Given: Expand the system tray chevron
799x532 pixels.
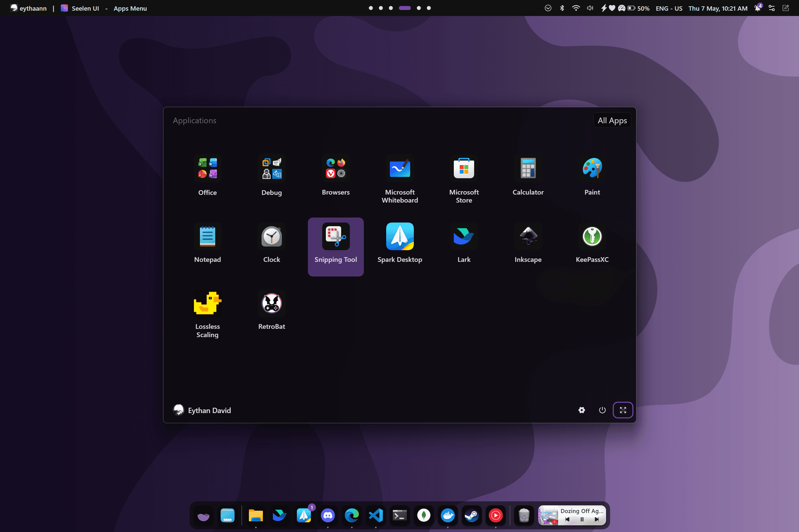Looking at the screenshot, I should coord(547,8).
